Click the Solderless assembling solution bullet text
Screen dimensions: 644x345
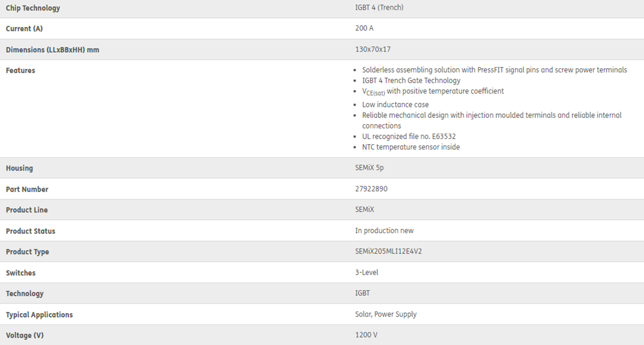coord(495,70)
